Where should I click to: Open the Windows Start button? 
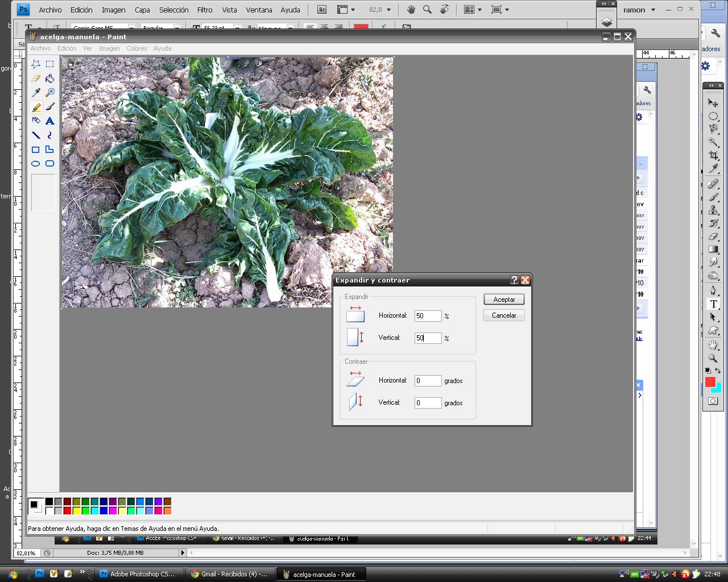coord(13,574)
